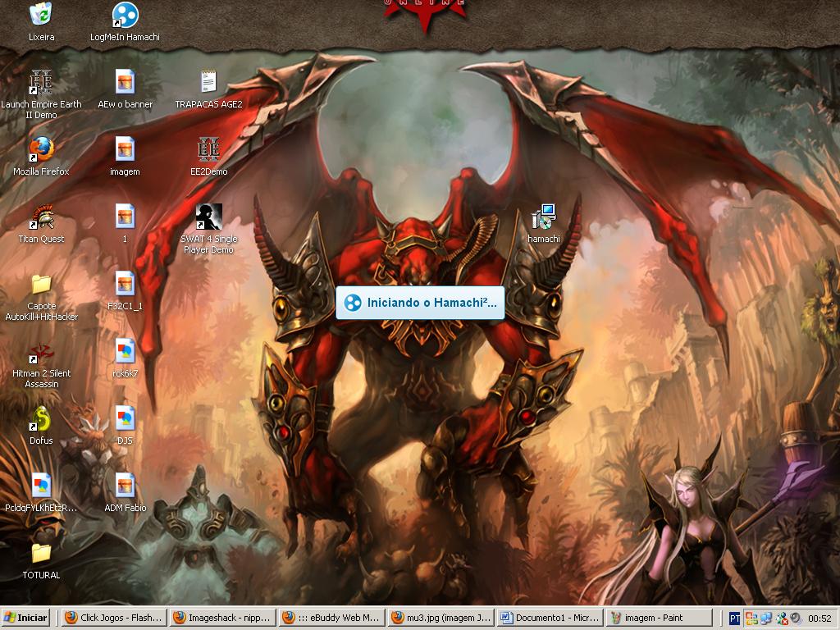Launch the LogMeIn Hamachi desktop shortcut
Screen dimensions: 840x630
(x=125, y=15)
